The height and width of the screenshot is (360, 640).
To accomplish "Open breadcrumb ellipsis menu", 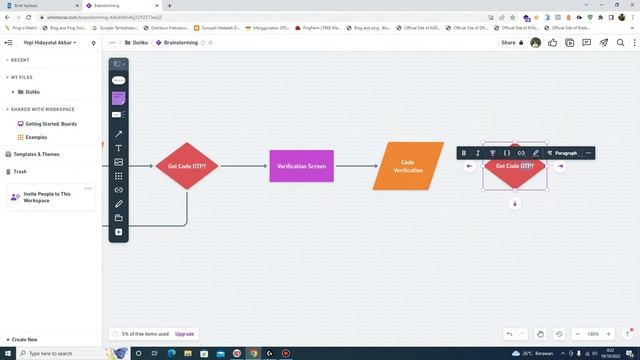I will 112,42.
